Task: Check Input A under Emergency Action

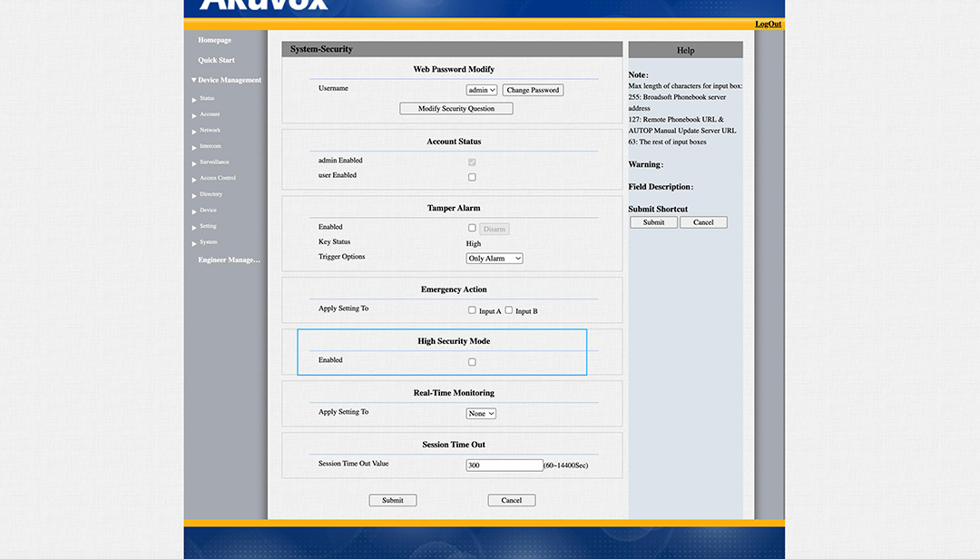Action: coord(472,310)
